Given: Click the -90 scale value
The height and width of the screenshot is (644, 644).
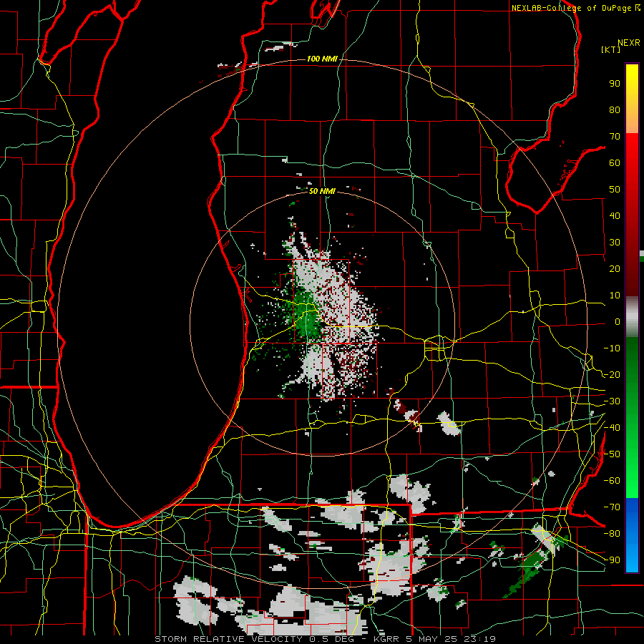Looking at the screenshot, I should tap(612, 560).
